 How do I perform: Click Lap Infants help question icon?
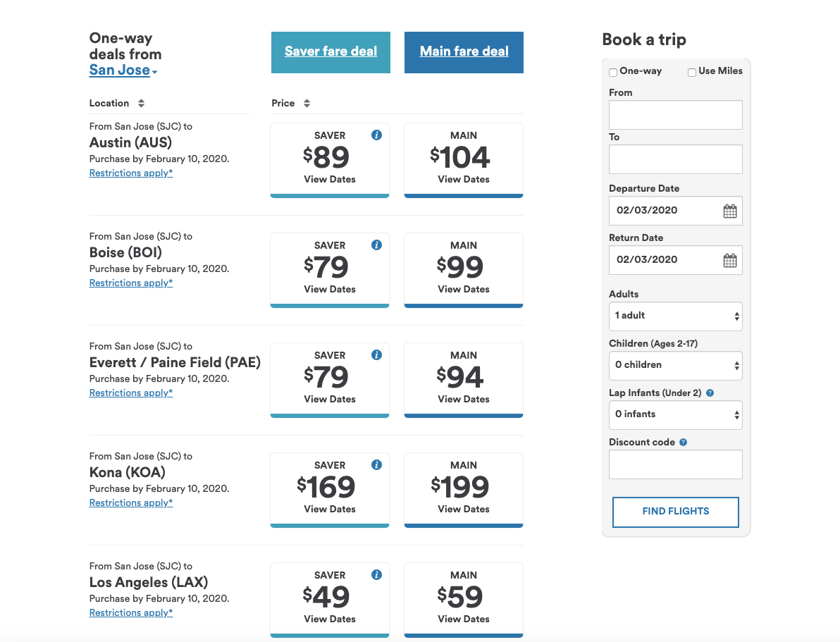tap(710, 393)
